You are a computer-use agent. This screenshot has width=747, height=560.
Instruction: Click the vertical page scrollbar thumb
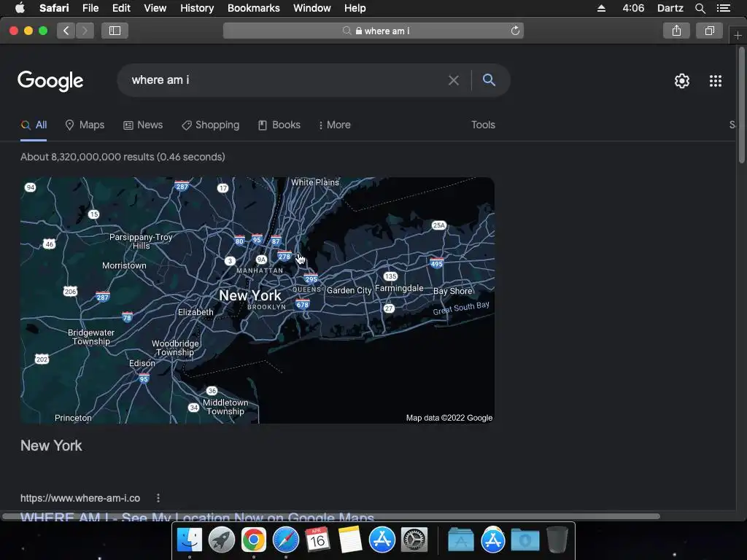click(x=741, y=105)
